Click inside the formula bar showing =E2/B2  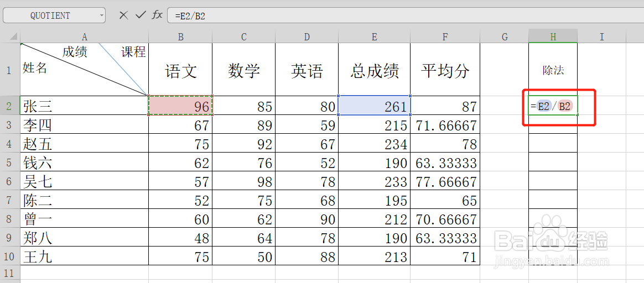click(x=406, y=16)
